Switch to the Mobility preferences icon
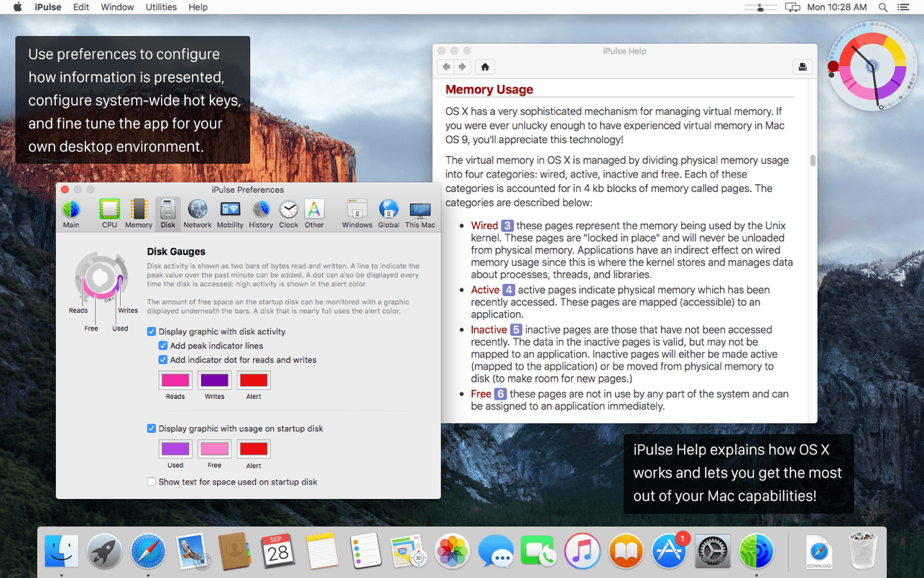The height and width of the screenshot is (578, 924). coord(230,214)
